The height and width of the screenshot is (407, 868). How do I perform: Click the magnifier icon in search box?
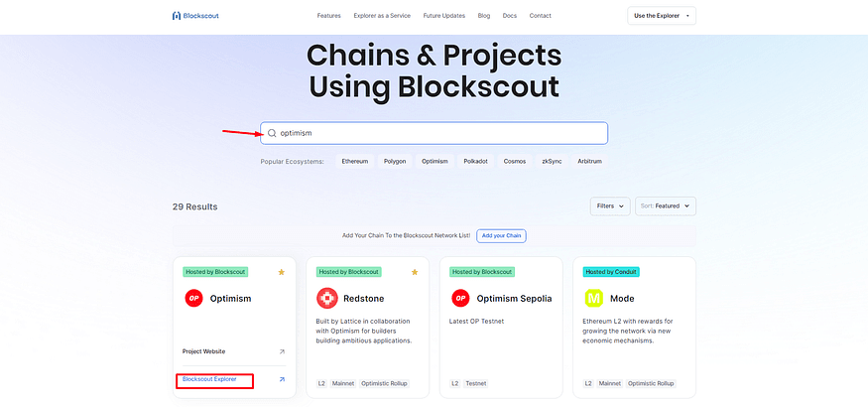point(272,133)
